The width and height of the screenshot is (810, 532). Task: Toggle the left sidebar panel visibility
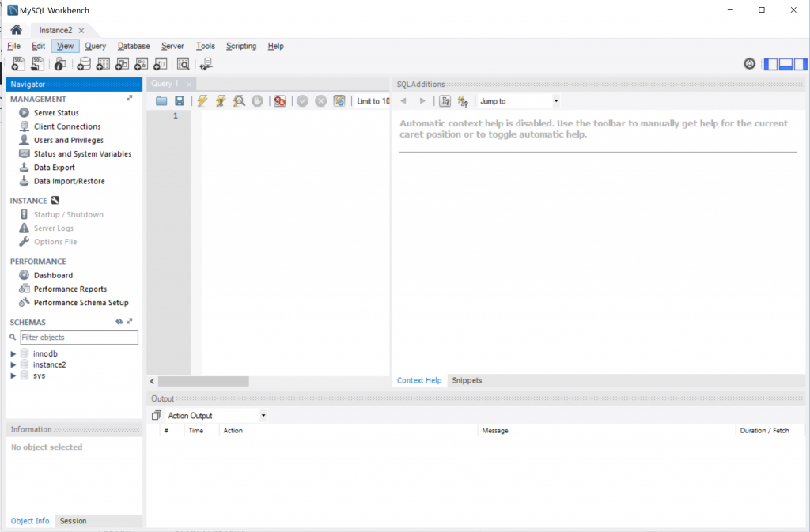click(770, 64)
